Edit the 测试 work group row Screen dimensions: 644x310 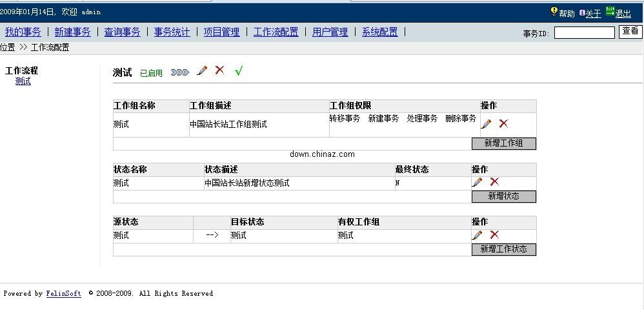click(486, 124)
